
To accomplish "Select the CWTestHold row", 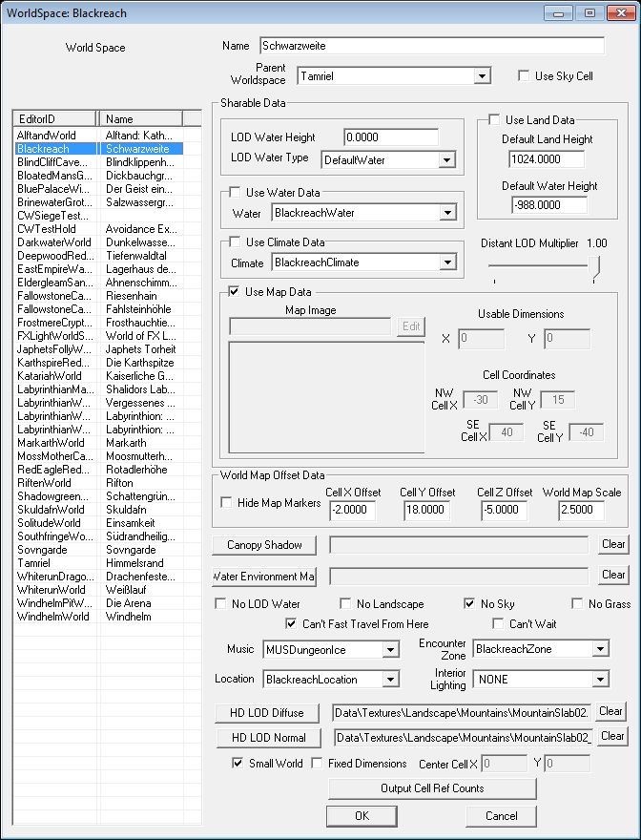I will coord(47,229).
